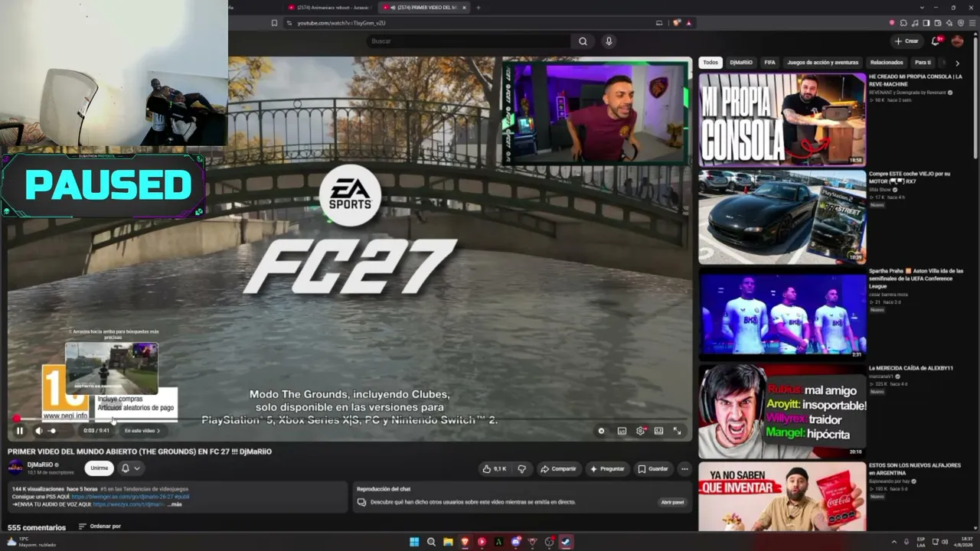980x551 pixels.
Task: Like the video with 9,1 K likes
Action: [494, 468]
